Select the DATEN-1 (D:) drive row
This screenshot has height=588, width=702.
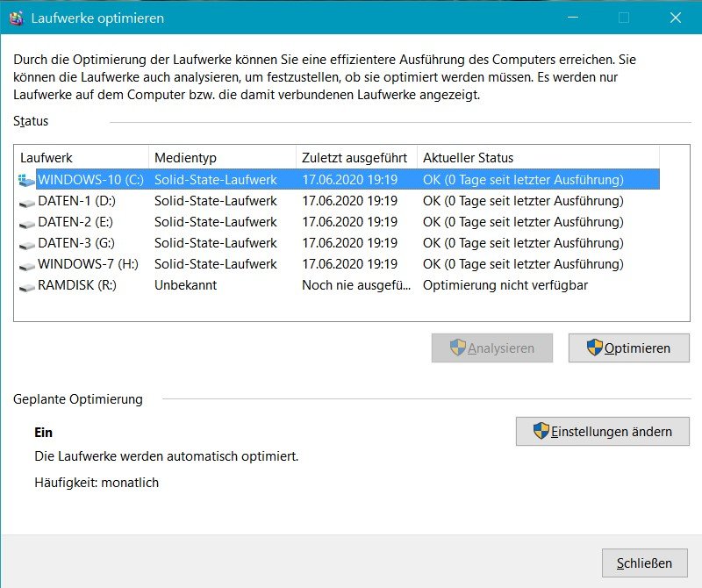click(339, 201)
